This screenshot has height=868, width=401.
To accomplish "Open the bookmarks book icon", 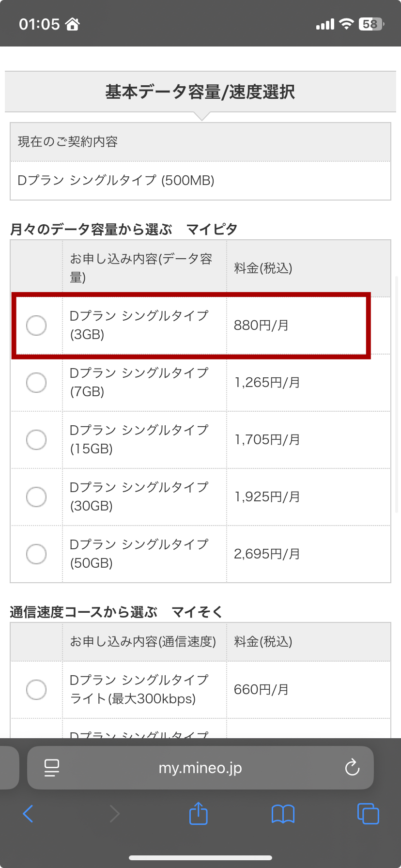I will tap(283, 814).
